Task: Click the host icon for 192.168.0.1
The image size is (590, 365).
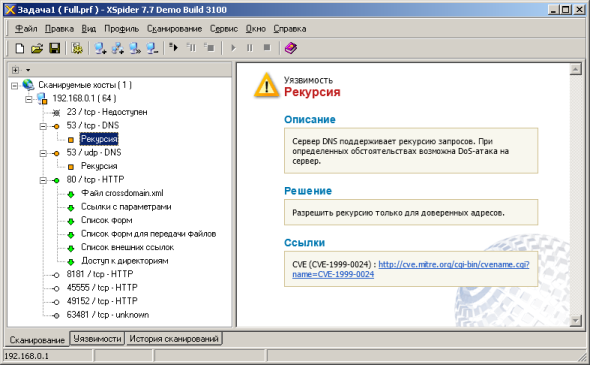Action: 42,99
